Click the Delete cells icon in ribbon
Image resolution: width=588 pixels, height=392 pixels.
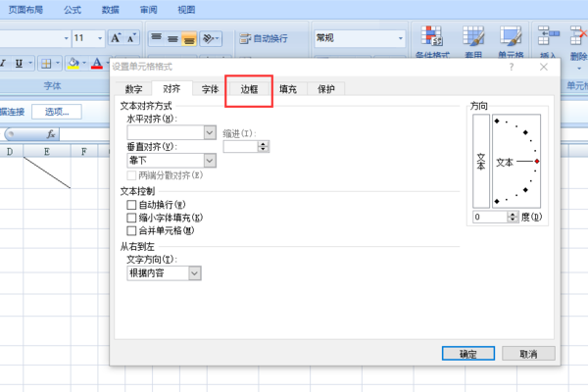tap(578, 36)
